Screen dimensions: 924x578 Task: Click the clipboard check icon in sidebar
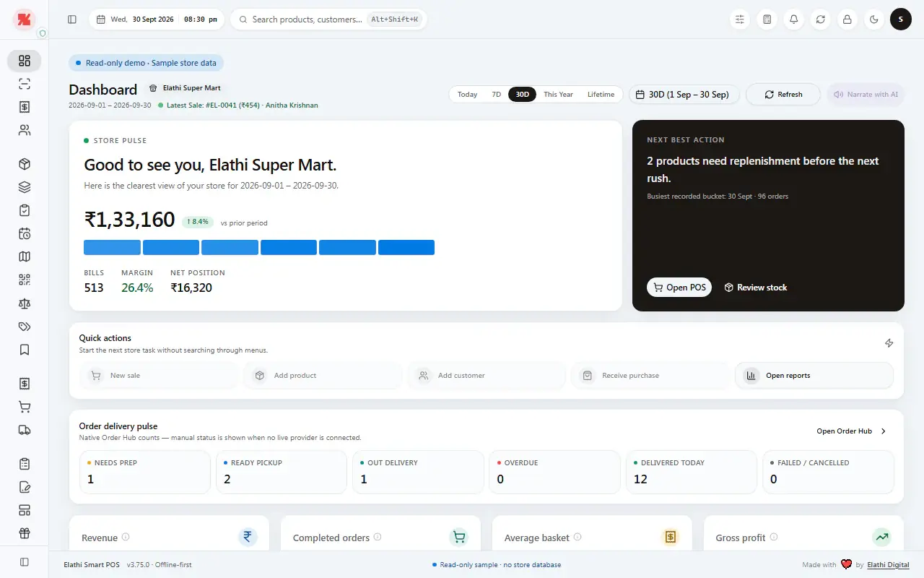tap(25, 210)
